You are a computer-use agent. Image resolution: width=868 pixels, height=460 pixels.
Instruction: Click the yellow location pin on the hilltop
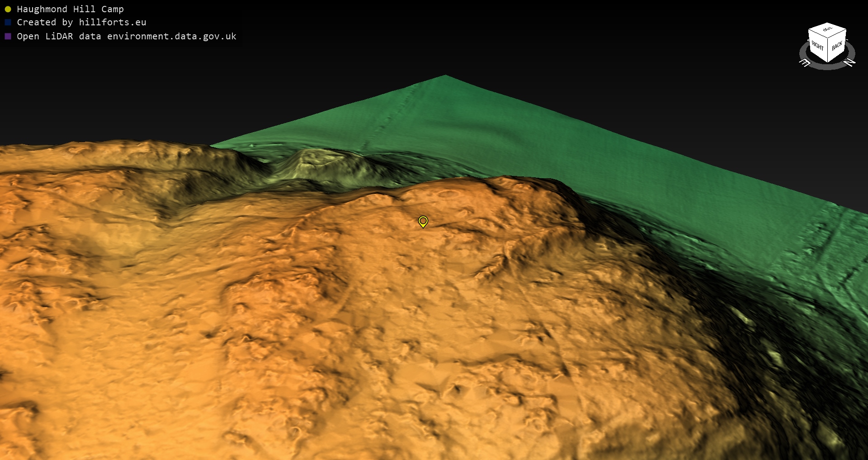tap(423, 221)
